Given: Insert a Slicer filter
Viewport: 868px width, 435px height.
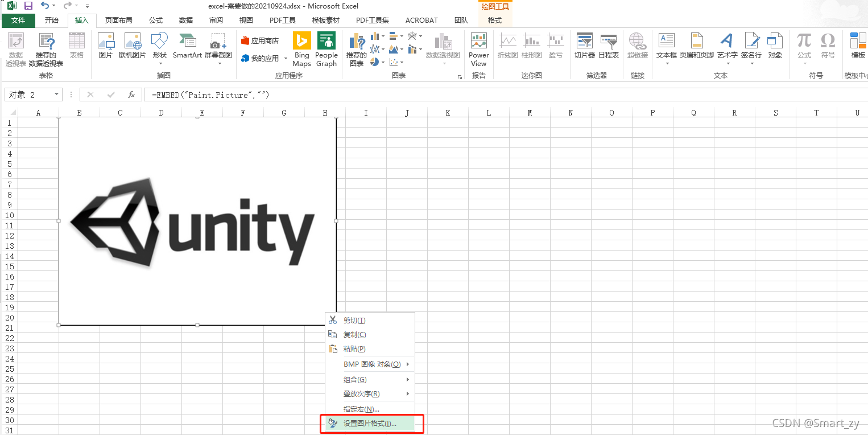Looking at the screenshot, I should pos(585,46).
